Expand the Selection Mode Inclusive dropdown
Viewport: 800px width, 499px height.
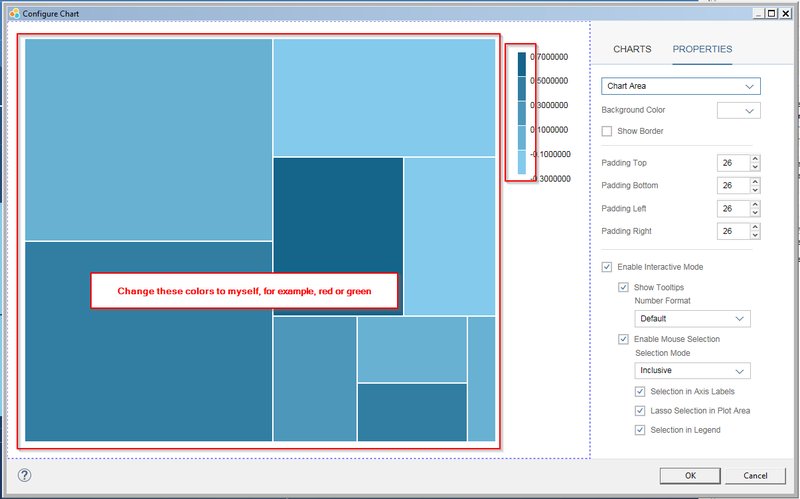coord(692,370)
